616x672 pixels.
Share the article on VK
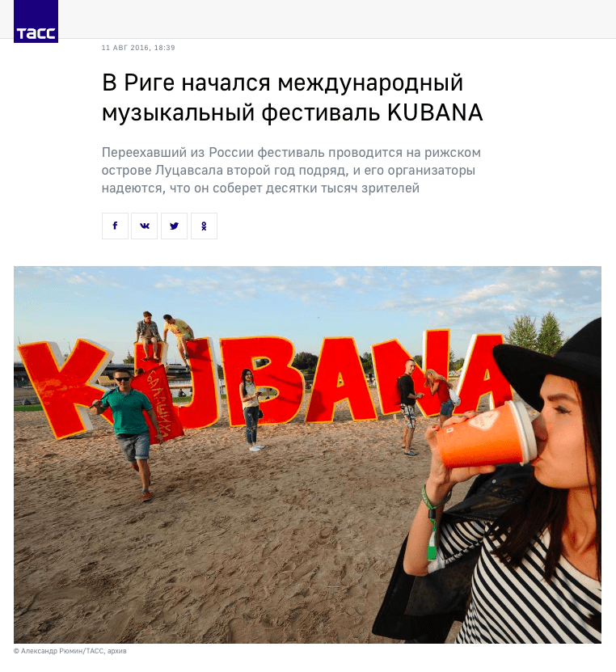tap(145, 226)
